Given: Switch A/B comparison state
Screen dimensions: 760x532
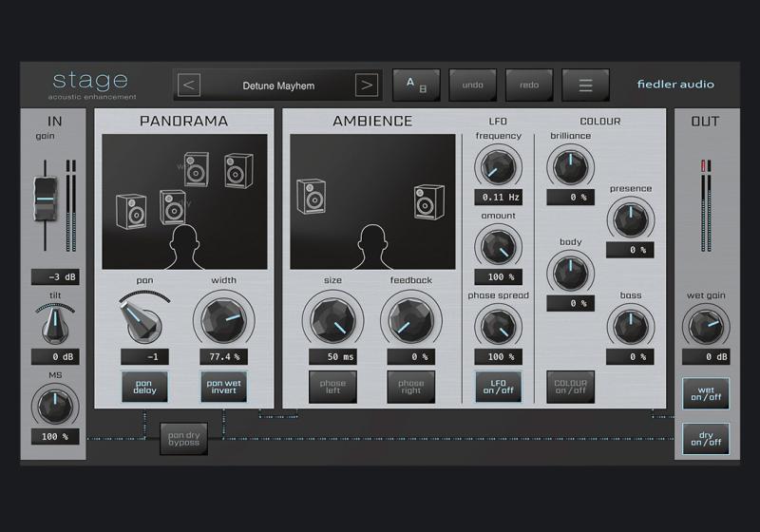Looking at the screenshot, I should (416, 85).
